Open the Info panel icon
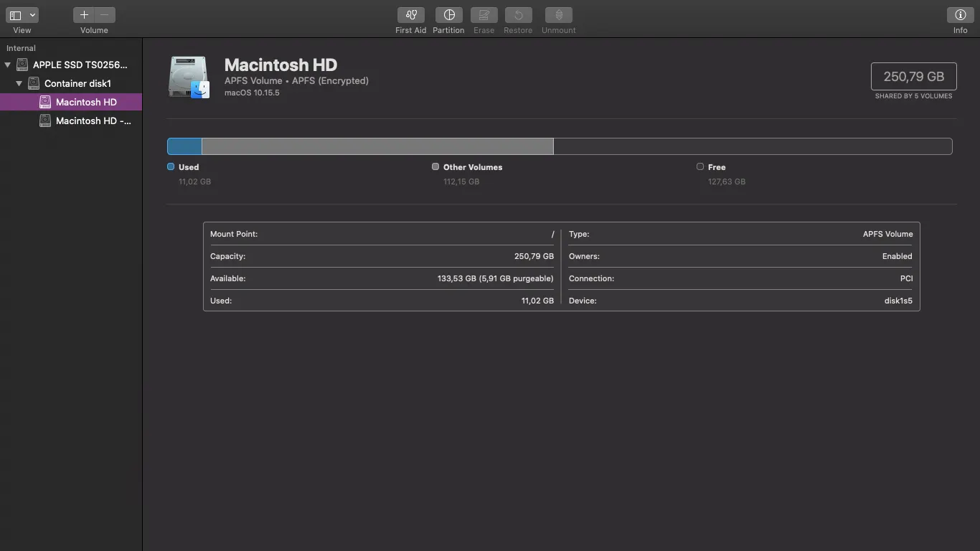This screenshot has width=980, height=551. coord(960,15)
